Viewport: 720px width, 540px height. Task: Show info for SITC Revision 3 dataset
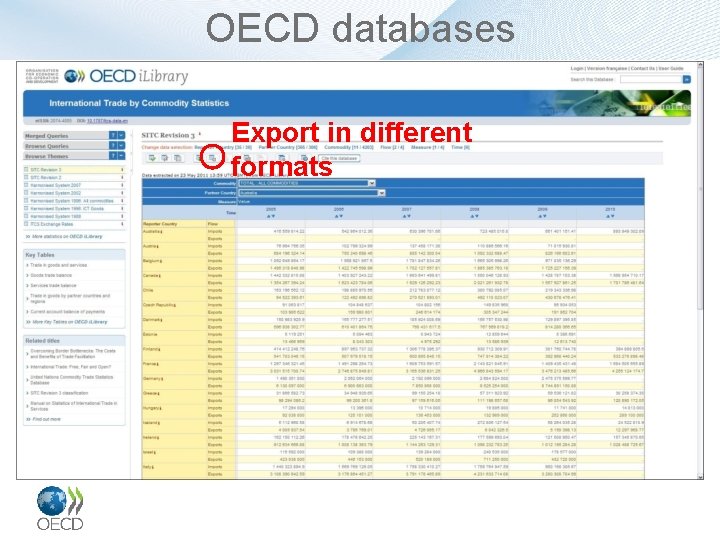[x=122, y=170]
